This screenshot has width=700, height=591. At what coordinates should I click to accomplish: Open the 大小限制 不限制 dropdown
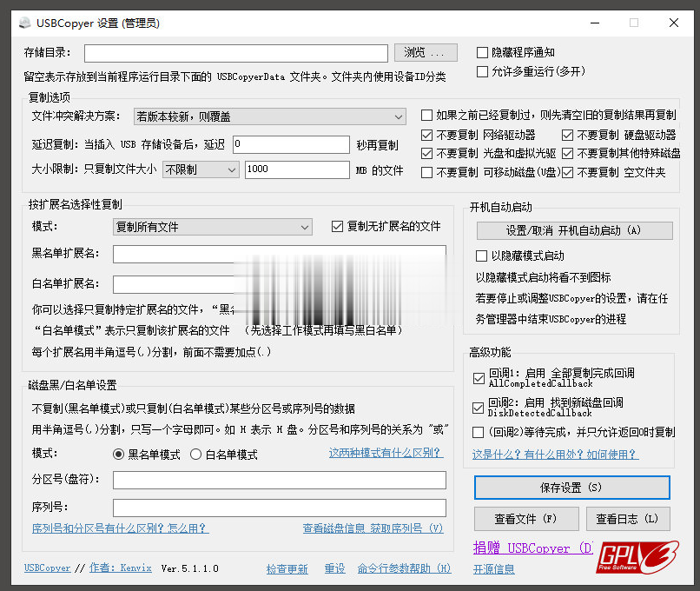[201, 169]
